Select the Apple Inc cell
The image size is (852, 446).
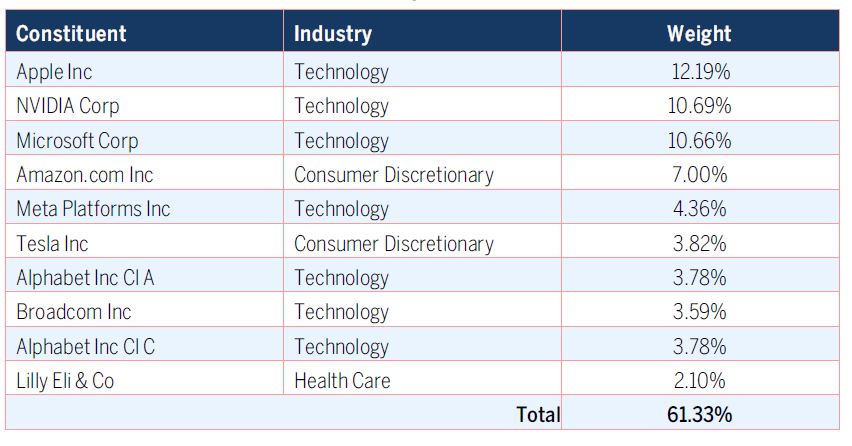pyautogui.click(x=54, y=71)
